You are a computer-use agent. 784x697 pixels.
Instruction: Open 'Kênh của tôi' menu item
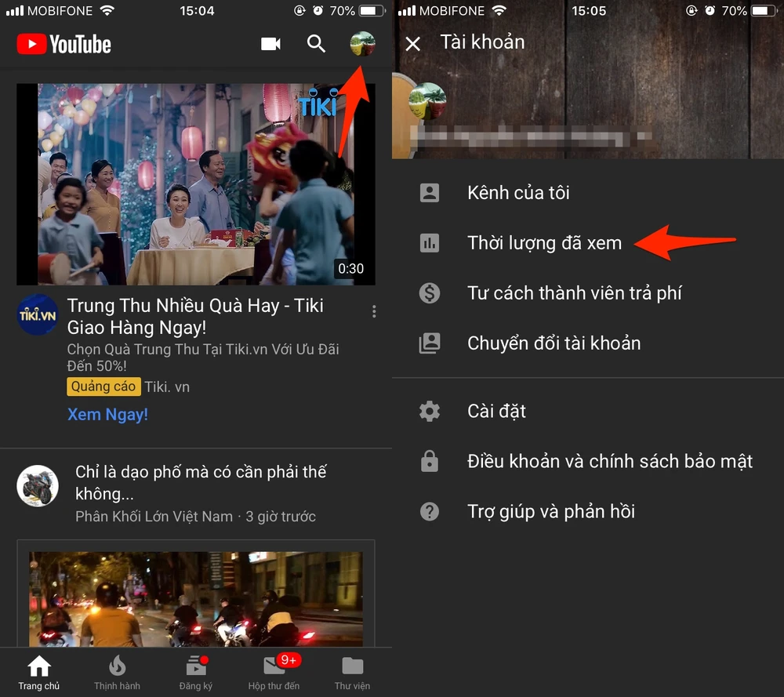pyautogui.click(x=518, y=193)
